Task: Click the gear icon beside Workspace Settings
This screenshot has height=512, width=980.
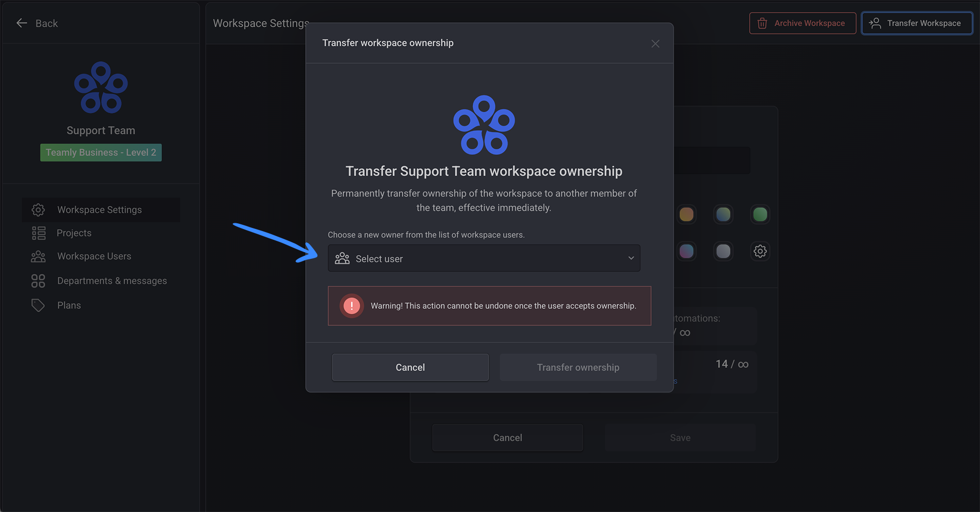Action: point(38,209)
